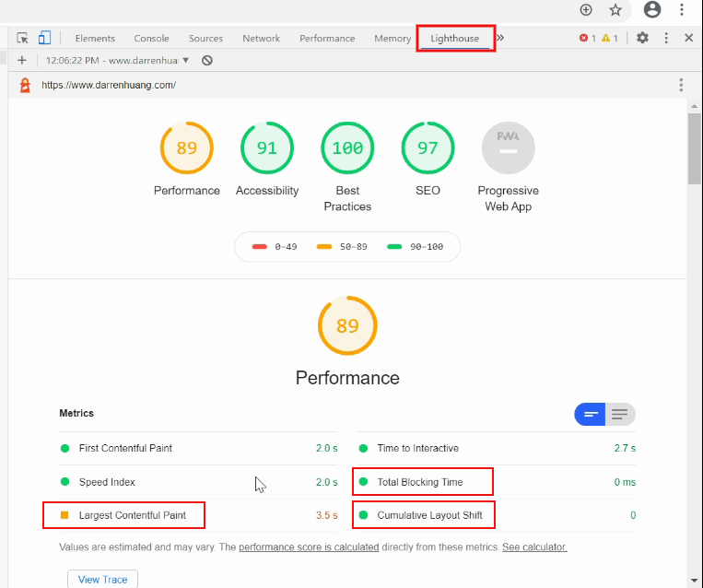Open the DevTools customize three-dot menu

click(666, 38)
